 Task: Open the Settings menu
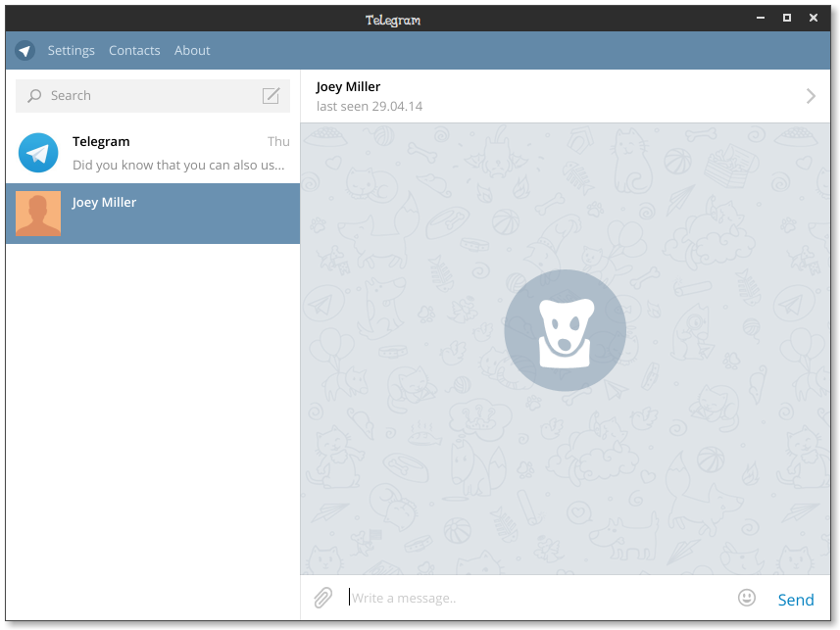coord(71,50)
